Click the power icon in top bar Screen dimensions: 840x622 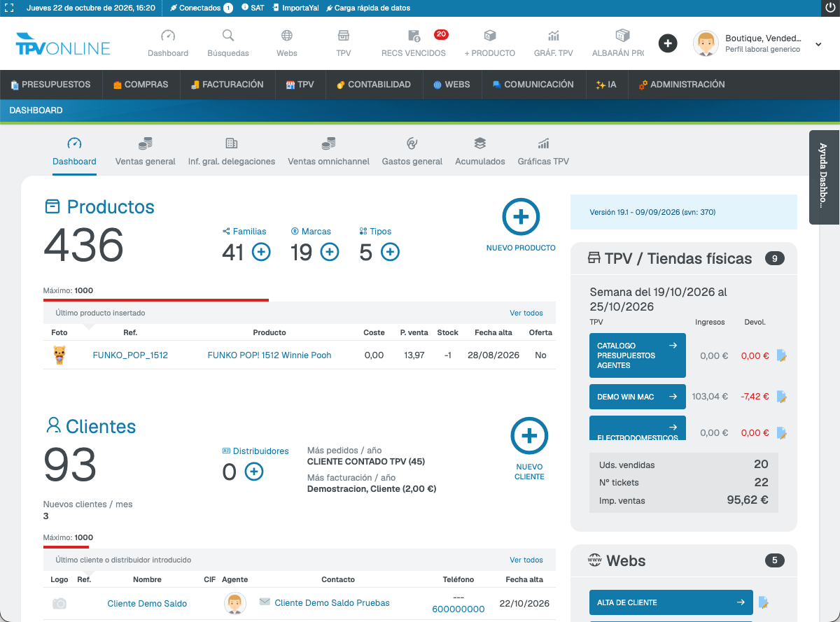coord(830,8)
